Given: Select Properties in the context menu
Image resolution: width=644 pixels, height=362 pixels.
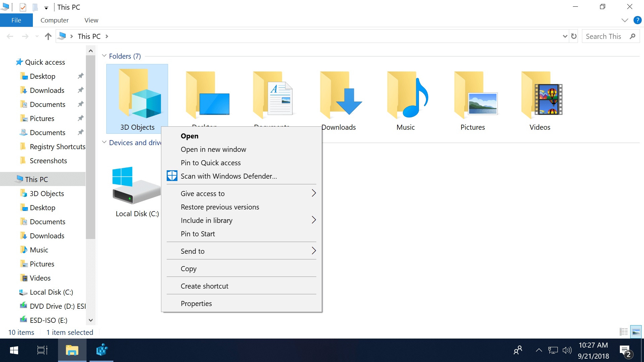Looking at the screenshot, I should (196, 303).
